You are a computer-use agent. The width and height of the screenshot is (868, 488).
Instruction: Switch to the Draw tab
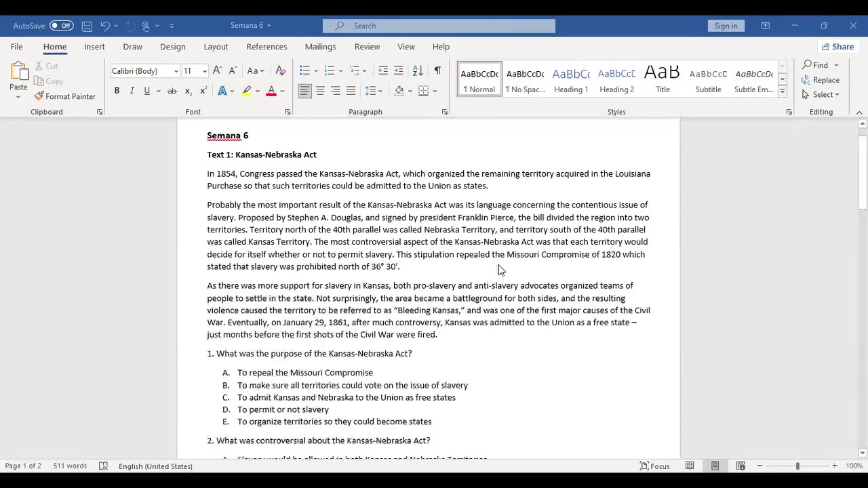pyautogui.click(x=133, y=47)
